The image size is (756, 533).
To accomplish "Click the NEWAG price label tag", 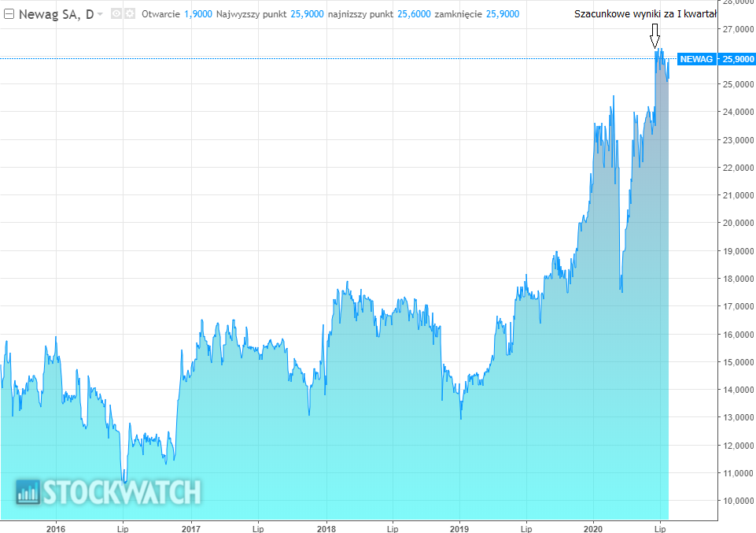I will click(696, 59).
